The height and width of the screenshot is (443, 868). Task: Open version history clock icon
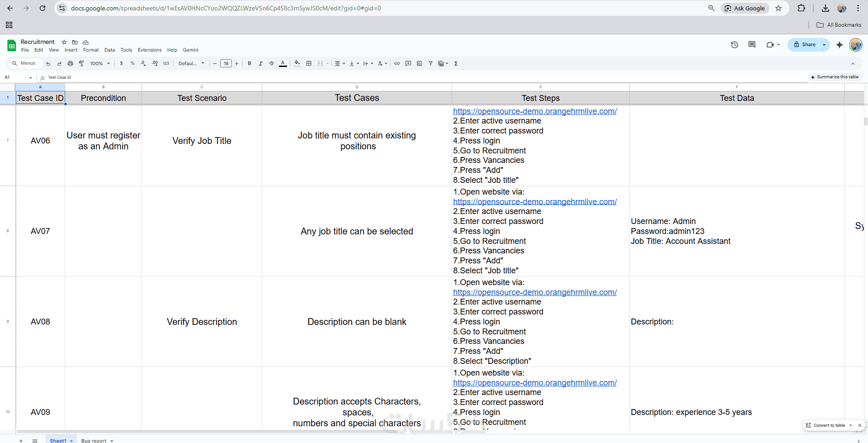pos(735,44)
